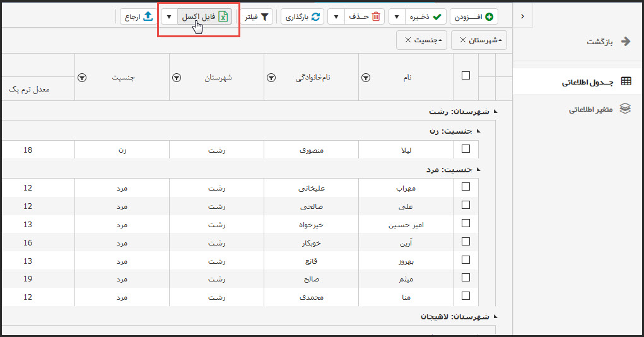Select the محمدی last-name cell

tap(312, 297)
